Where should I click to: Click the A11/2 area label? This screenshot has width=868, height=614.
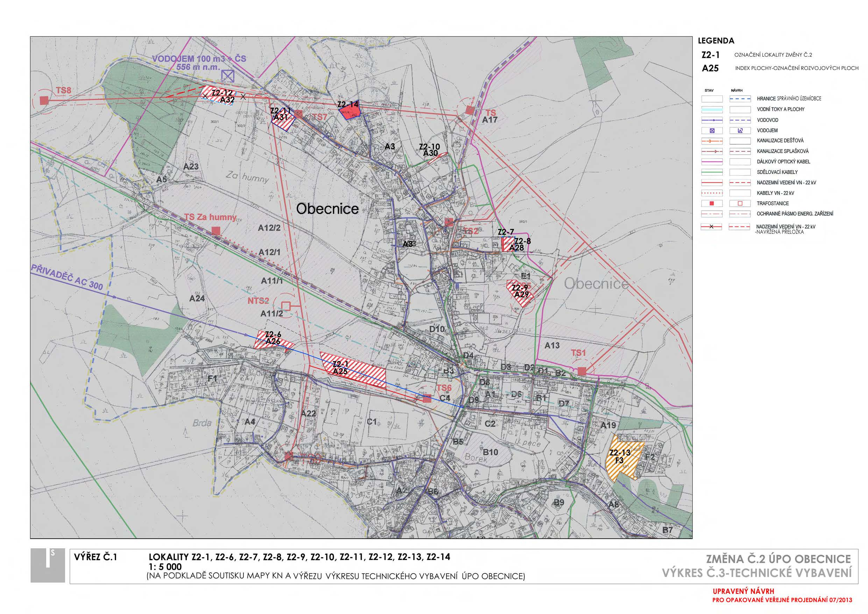point(272,313)
